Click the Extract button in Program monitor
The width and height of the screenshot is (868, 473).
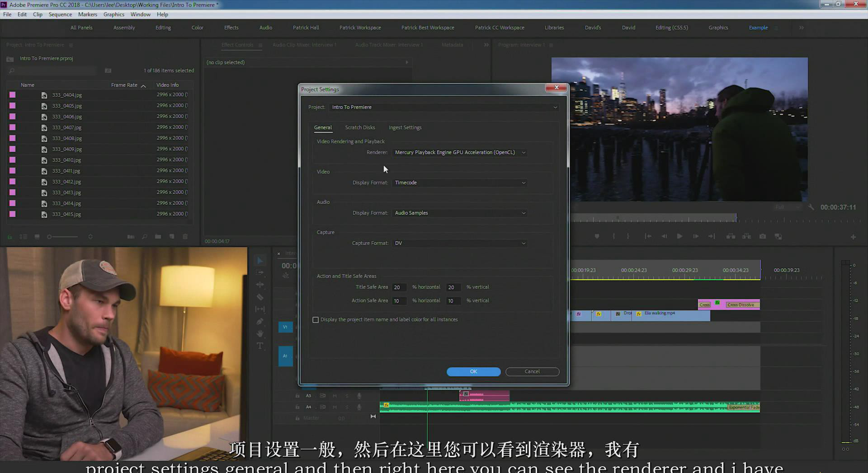(746, 236)
